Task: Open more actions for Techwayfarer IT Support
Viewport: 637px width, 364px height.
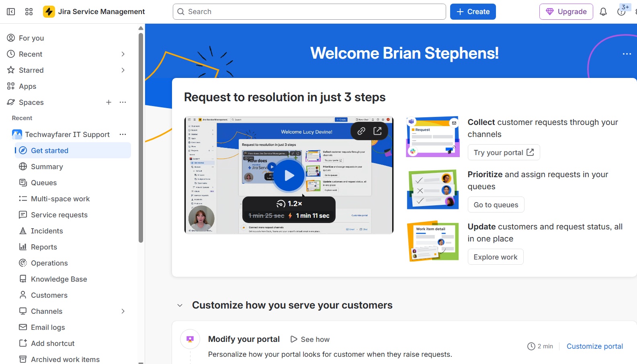Action: (x=123, y=135)
